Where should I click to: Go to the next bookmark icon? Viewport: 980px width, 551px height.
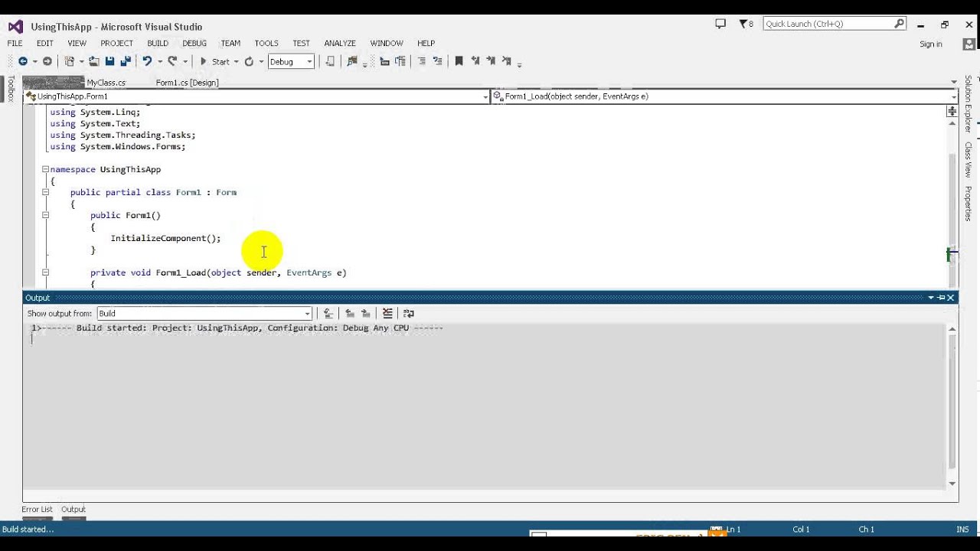(x=491, y=61)
